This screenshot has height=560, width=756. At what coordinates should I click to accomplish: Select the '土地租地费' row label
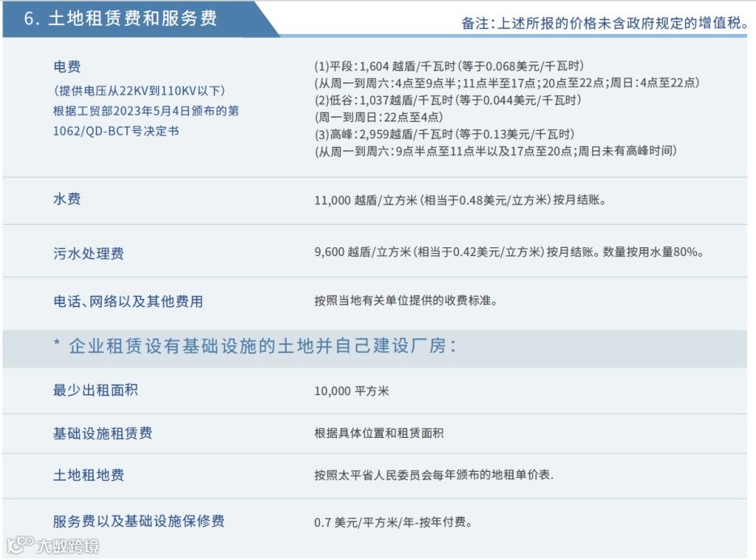coord(89,475)
